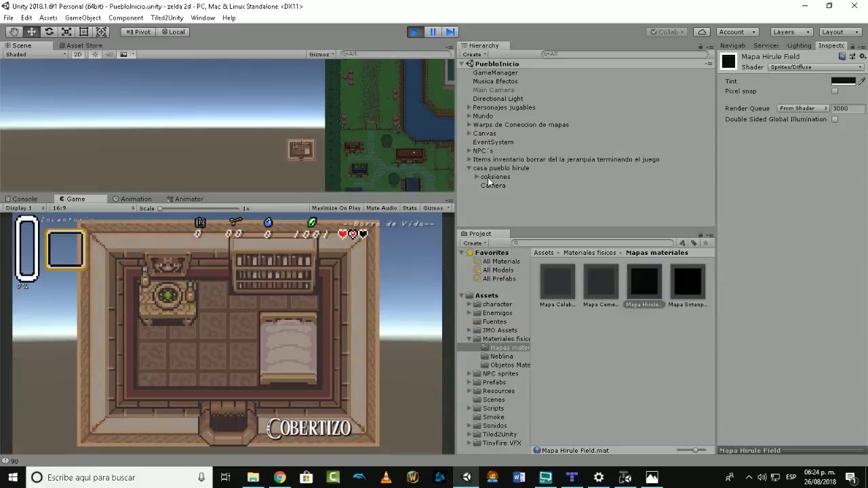Toggle Maximize On Play

(x=336, y=208)
